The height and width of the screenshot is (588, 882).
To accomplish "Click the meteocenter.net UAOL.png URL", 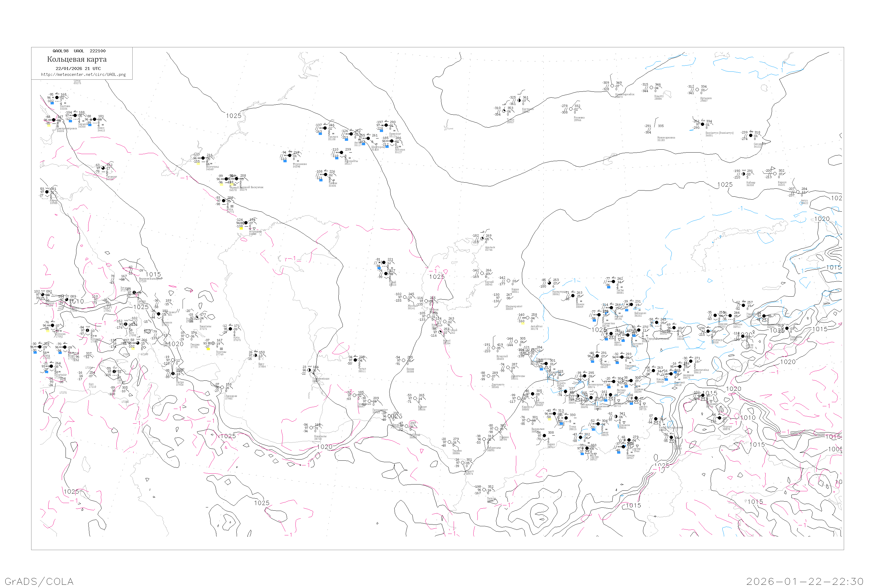I will 83,75.
